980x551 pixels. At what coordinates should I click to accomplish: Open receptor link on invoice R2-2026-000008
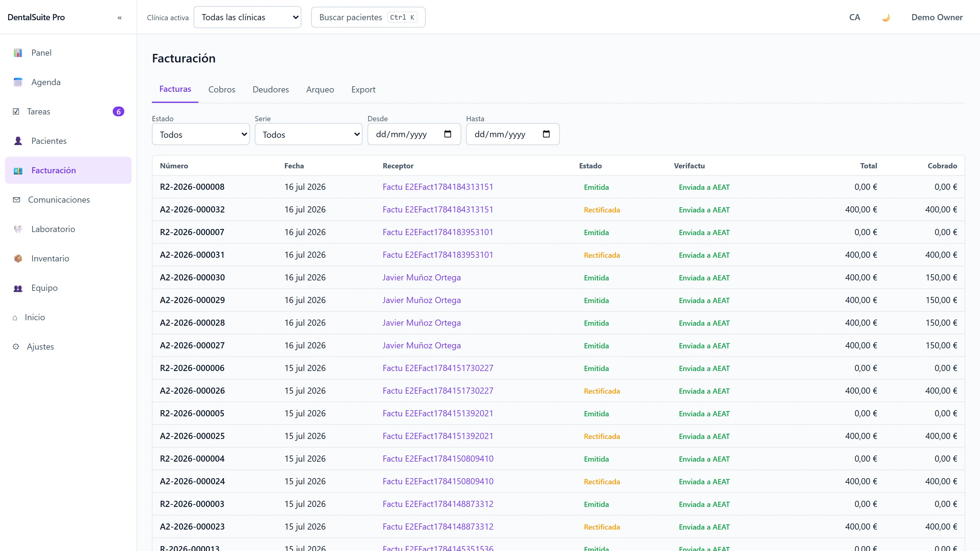[438, 187]
